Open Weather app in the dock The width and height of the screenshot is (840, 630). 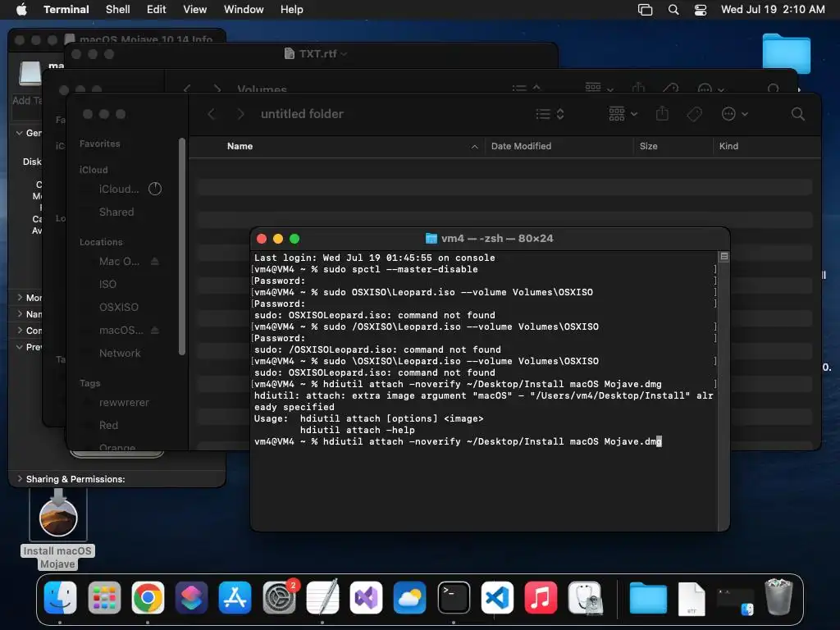point(410,597)
